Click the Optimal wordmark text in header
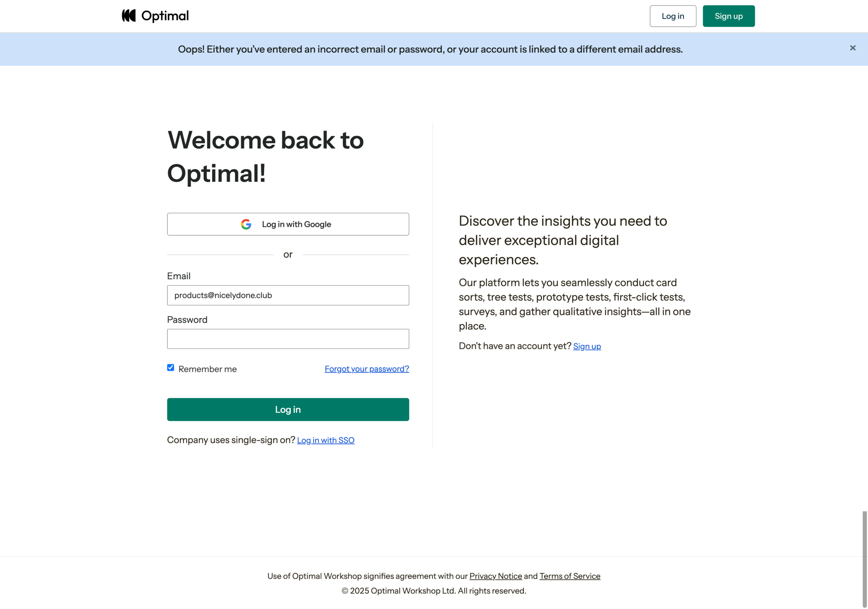 (x=165, y=16)
